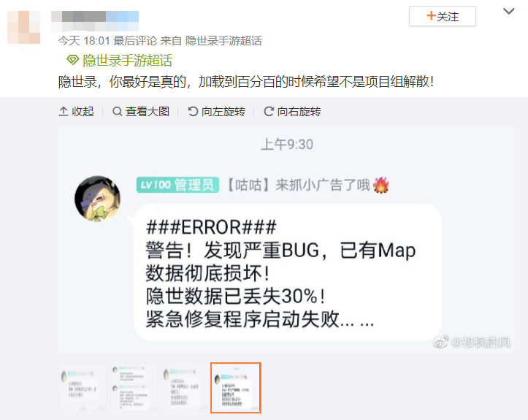This screenshot has width=528, height=420.
Task: Click the 收起 text to collapse image
Action: click(x=83, y=111)
